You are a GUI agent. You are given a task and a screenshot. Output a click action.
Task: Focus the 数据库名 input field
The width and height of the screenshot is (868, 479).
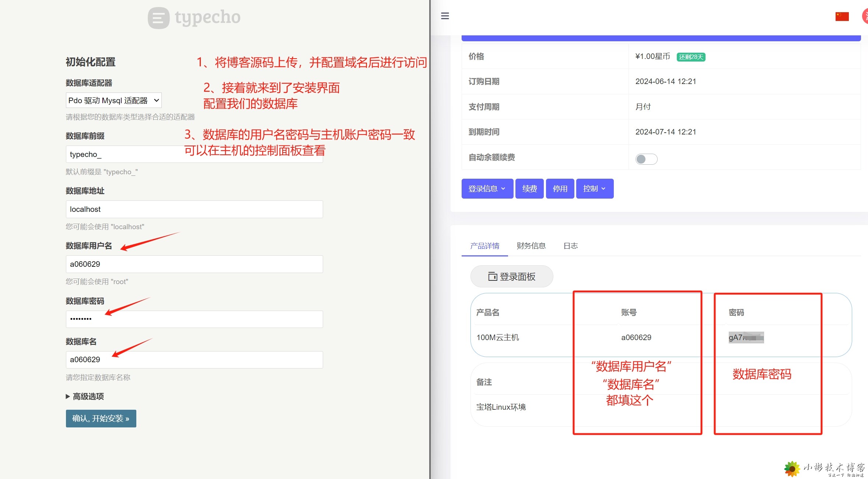pos(194,360)
